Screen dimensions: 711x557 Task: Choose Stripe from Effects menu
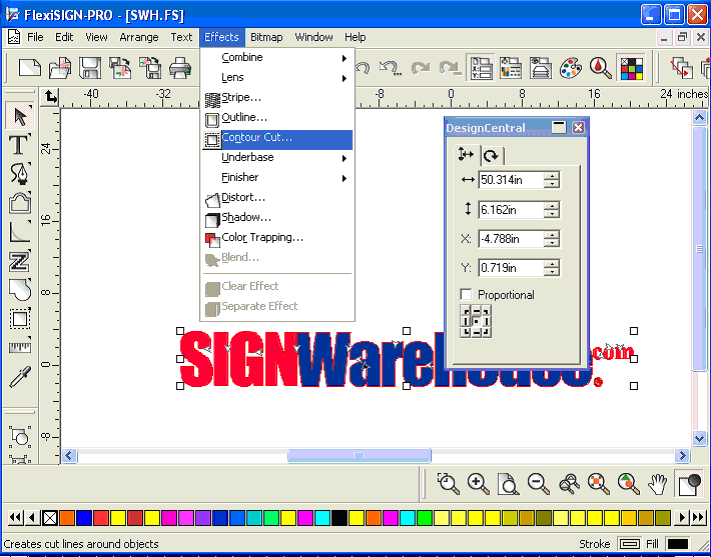tap(277, 98)
